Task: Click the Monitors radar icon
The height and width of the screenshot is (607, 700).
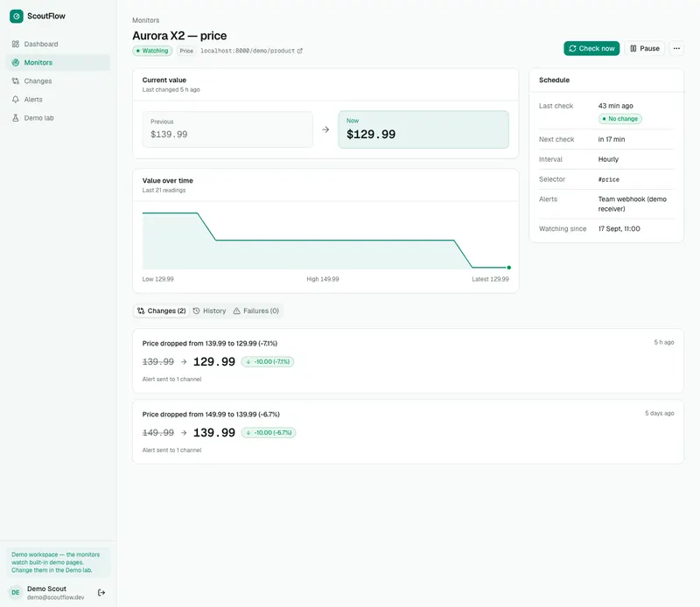Action: (16, 62)
